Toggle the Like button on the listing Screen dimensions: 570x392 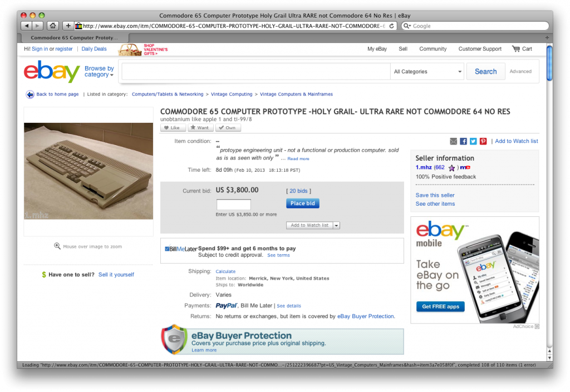click(x=173, y=128)
